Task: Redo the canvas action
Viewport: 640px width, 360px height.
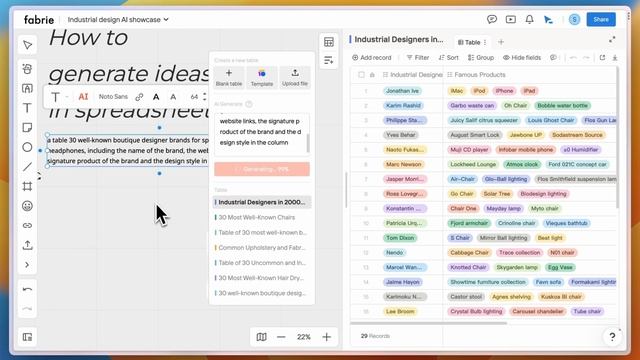Action: pyautogui.click(x=27, y=309)
